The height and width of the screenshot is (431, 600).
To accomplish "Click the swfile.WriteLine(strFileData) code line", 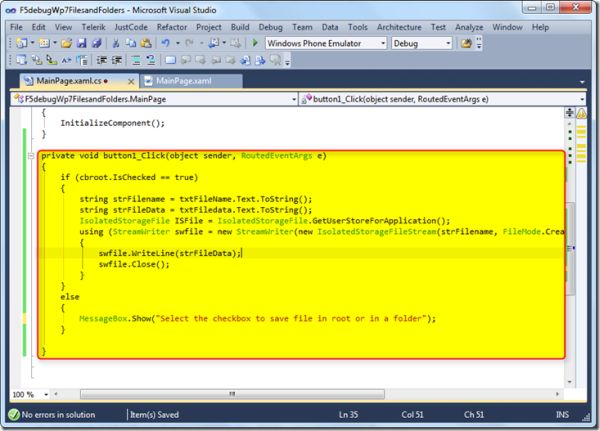I will click(x=170, y=254).
